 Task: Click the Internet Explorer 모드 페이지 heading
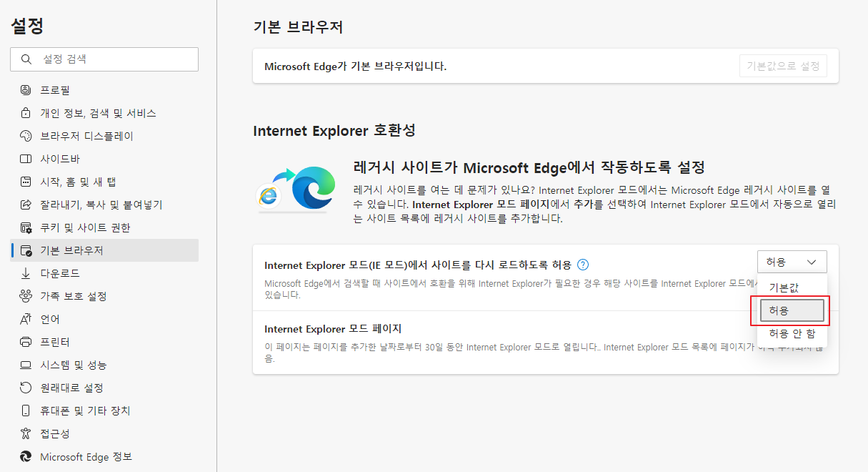(x=333, y=329)
